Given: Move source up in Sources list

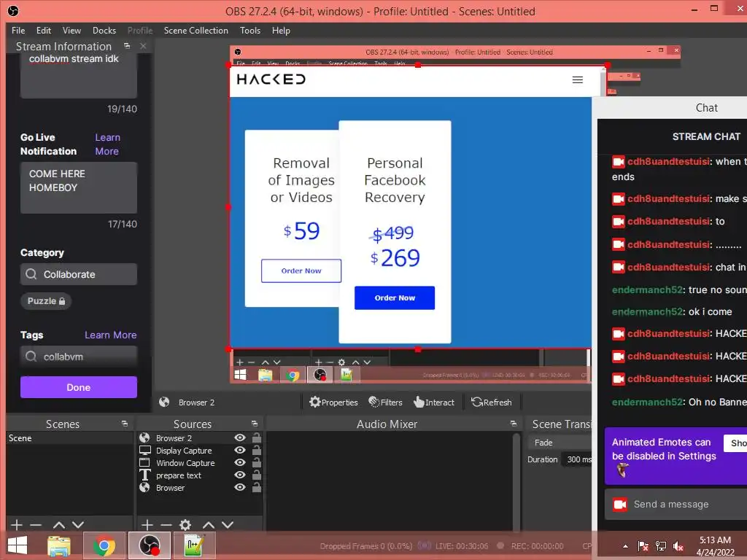Looking at the screenshot, I should tap(209, 525).
